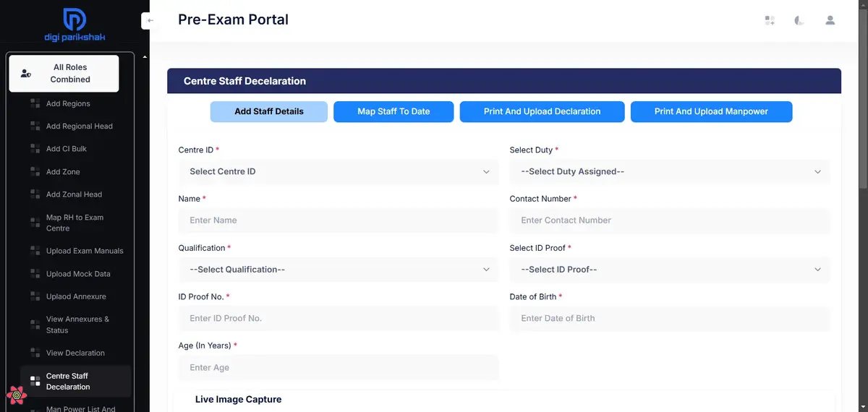Viewport: 868px width, 412px height.
Task: Click the Enter ID Proof No. field
Action: point(339,318)
